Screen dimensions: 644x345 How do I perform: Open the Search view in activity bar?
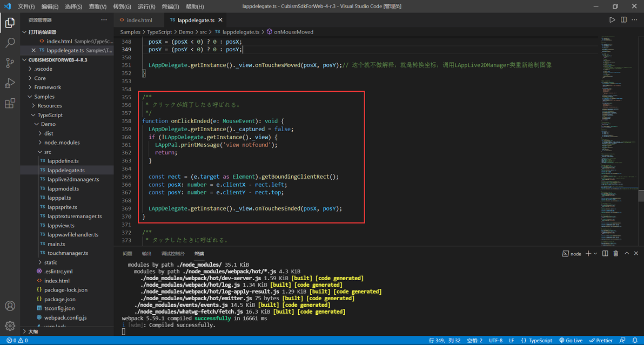click(10, 43)
